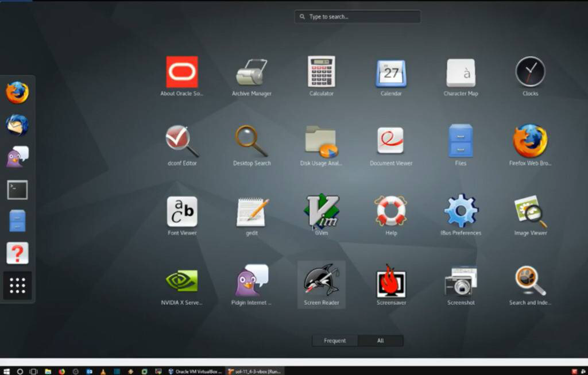Image resolution: width=588 pixels, height=375 pixels.
Task: Open File Explorer from the Windows taskbar
Action: tap(48, 371)
